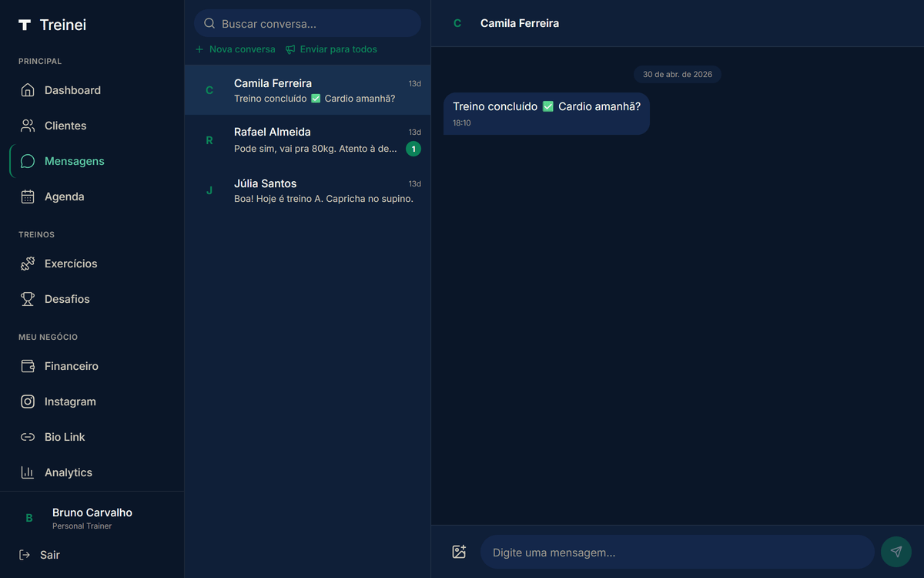This screenshot has width=924, height=578.
Task: Attach an image using the picture icon
Action: pos(459,552)
